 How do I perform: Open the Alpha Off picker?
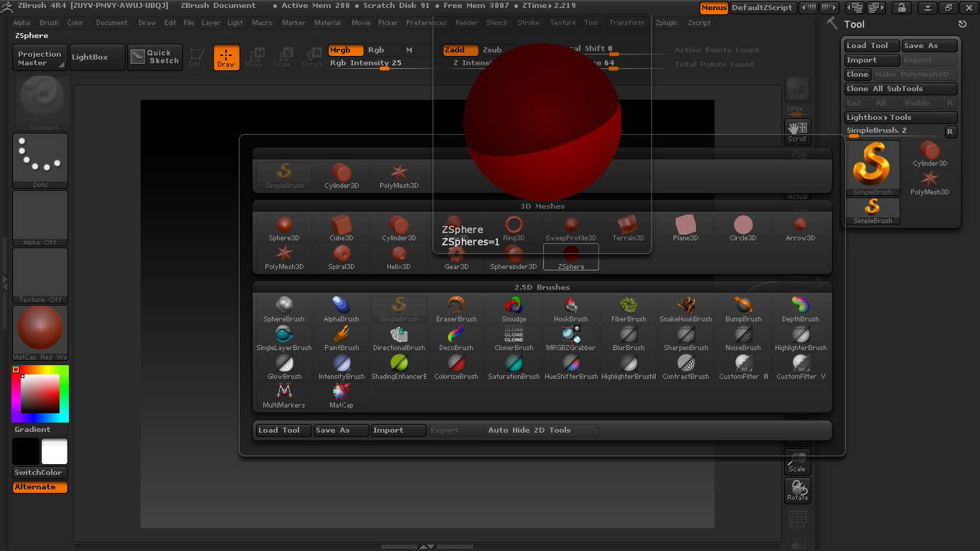(40, 218)
